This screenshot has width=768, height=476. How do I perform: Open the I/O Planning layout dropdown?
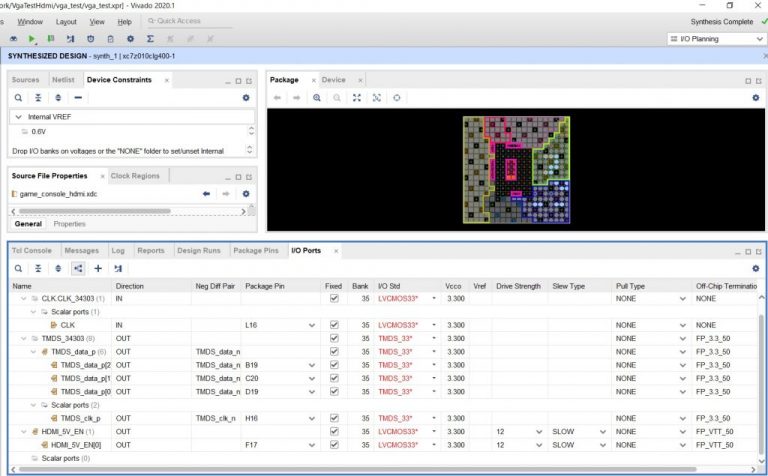[712, 39]
